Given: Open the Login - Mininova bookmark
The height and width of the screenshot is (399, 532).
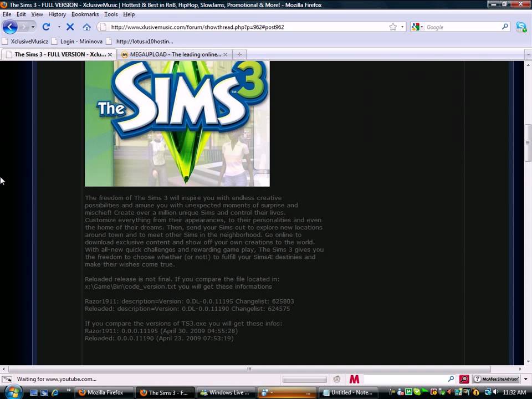Looking at the screenshot, I should coord(77,42).
